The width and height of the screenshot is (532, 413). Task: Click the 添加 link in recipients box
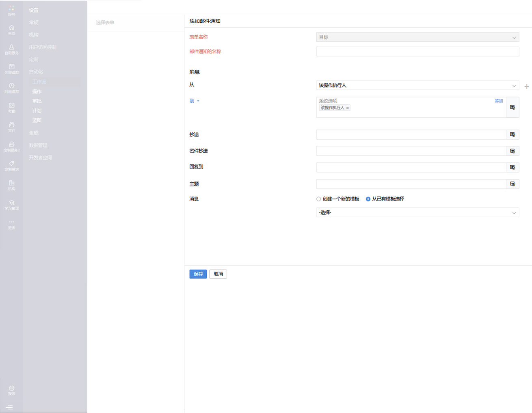click(x=499, y=101)
